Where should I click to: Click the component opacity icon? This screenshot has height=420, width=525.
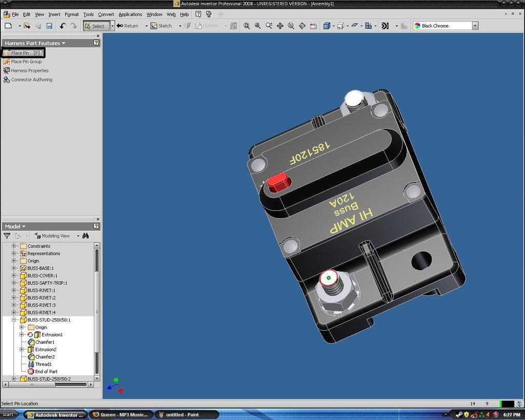(x=368, y=26)
